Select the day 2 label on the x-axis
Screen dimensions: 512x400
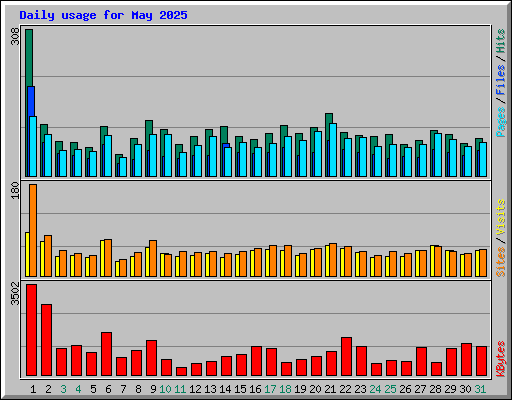point(48,389)
